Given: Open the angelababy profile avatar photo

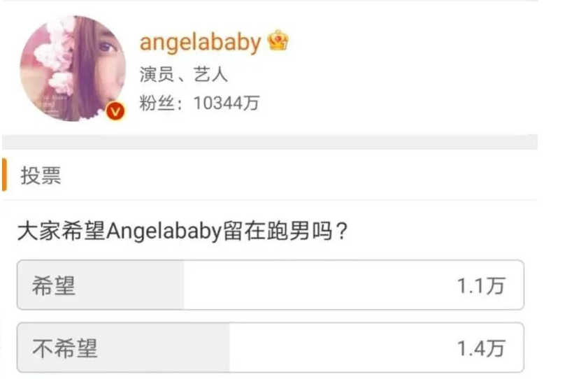Looking at the screenshot, I should (x=73, y=69).
